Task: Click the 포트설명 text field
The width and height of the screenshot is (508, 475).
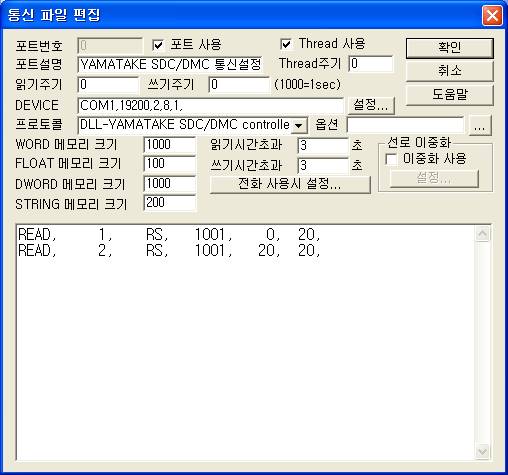Action: coord(170,64)
